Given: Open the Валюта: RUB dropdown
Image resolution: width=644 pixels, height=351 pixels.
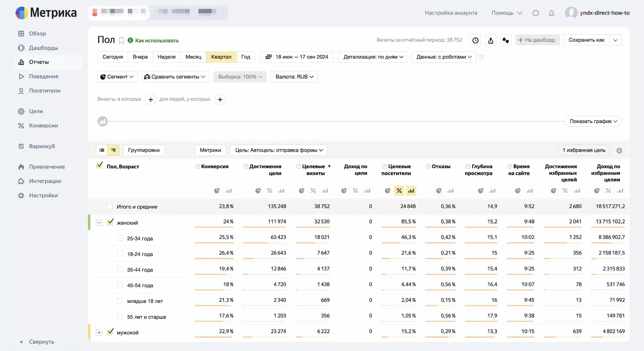Looking at the screenshot, I should pyautogui.click(x=294, y=77).
